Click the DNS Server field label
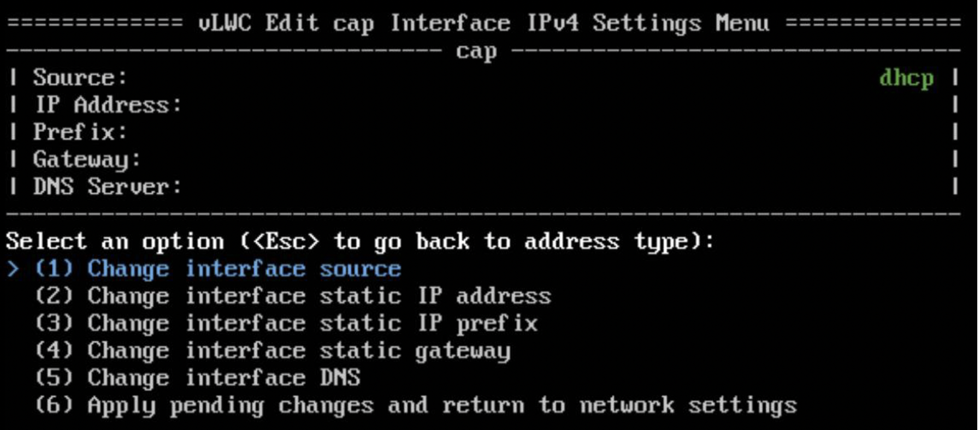This screenshot has width=980, height=430. coord(107,187)
